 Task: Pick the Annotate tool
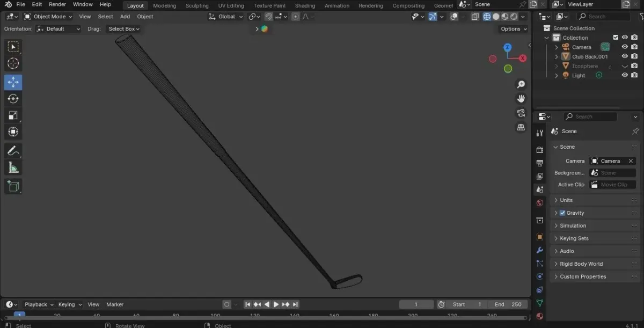(13, 151)
